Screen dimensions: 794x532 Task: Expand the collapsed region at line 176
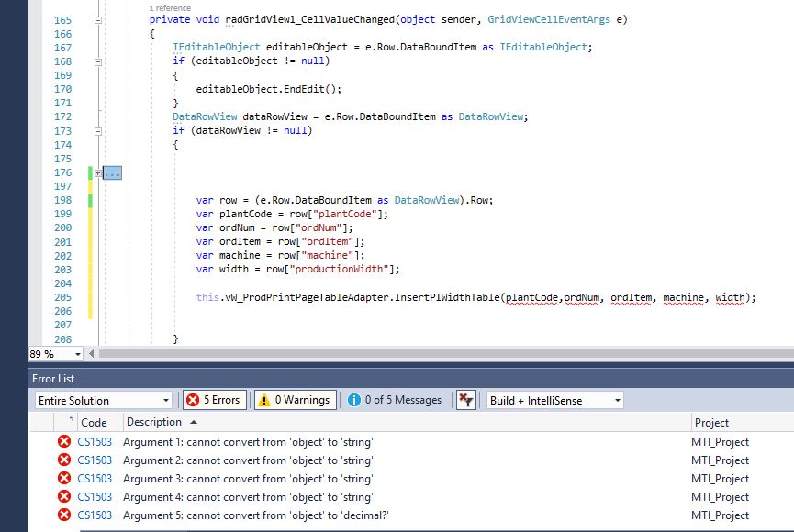[x=97, y=173]
